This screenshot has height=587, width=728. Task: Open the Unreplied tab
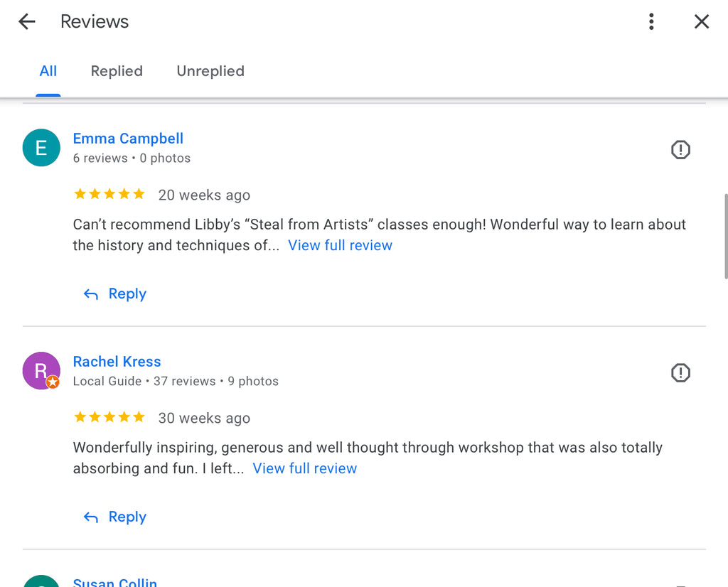point(210,71)
